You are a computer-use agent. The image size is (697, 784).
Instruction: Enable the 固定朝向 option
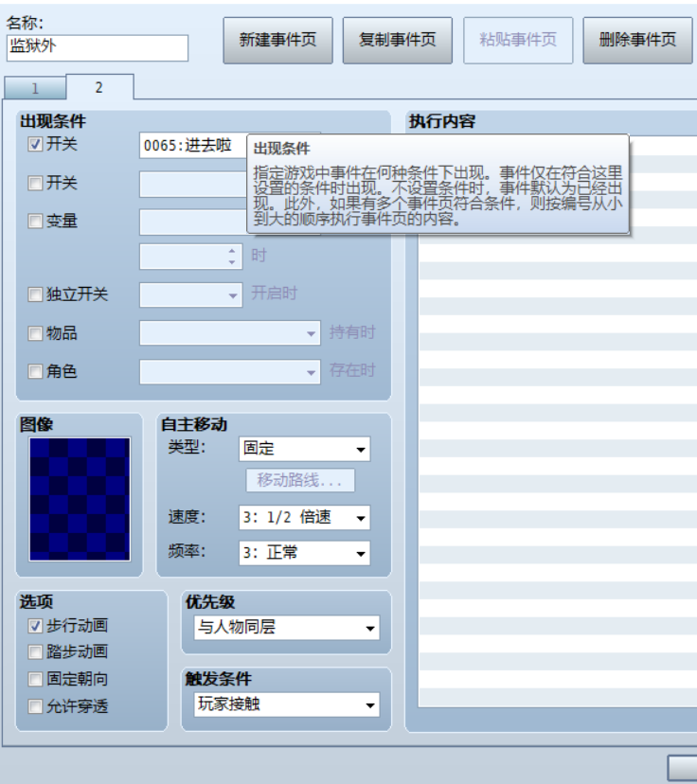(x=35, y=680)
